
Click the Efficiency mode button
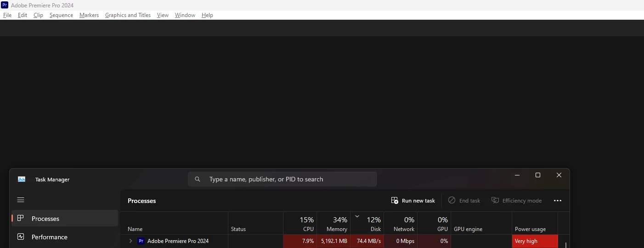pos(516,201)
